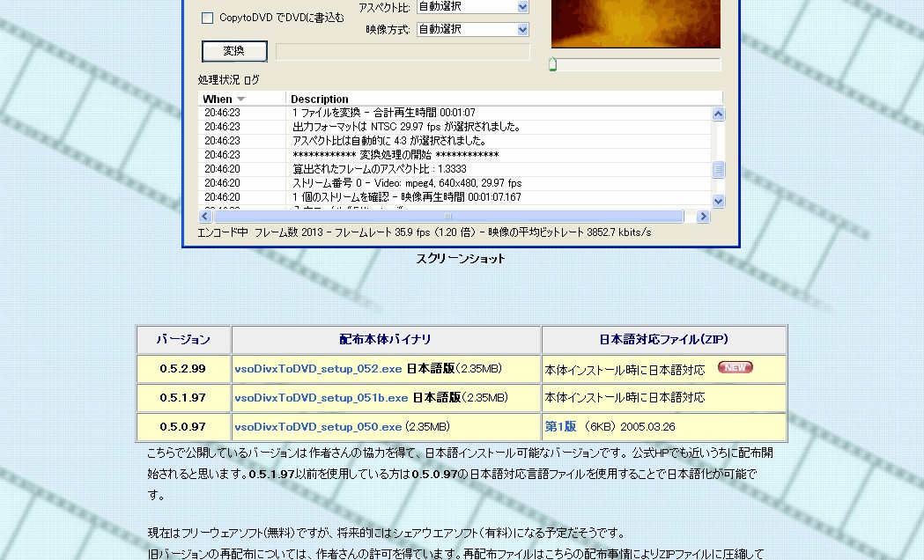
Task: Download vsoDivxToDVD_setup_052.exe
Action: point(318,369)
